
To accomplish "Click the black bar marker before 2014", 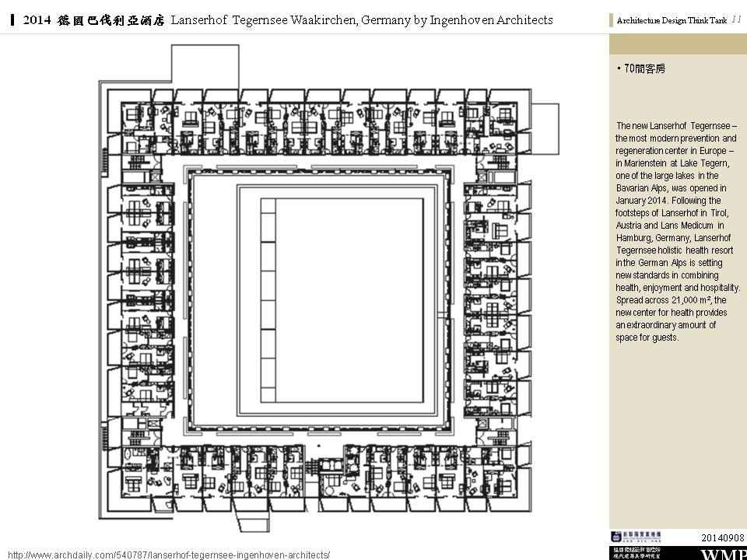I will coord(14,20).
